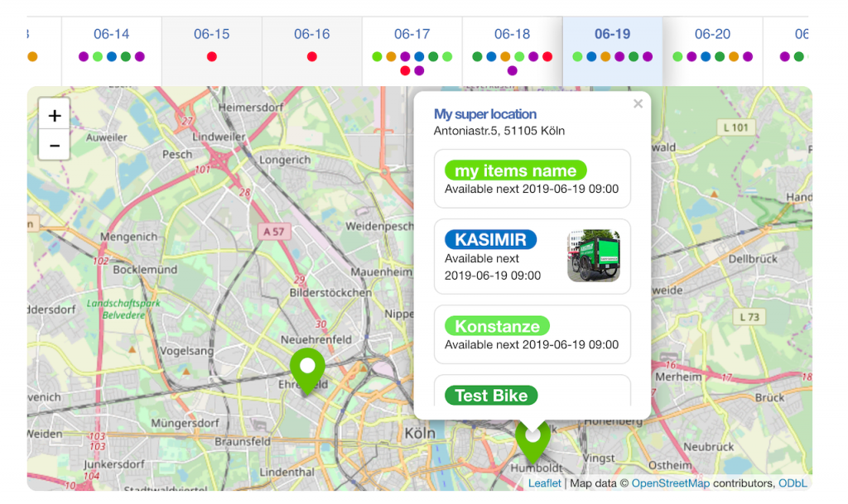Screen dimensions: 848x504
Task: Switch to the 06-16 date tab
Action: point(311,35)
